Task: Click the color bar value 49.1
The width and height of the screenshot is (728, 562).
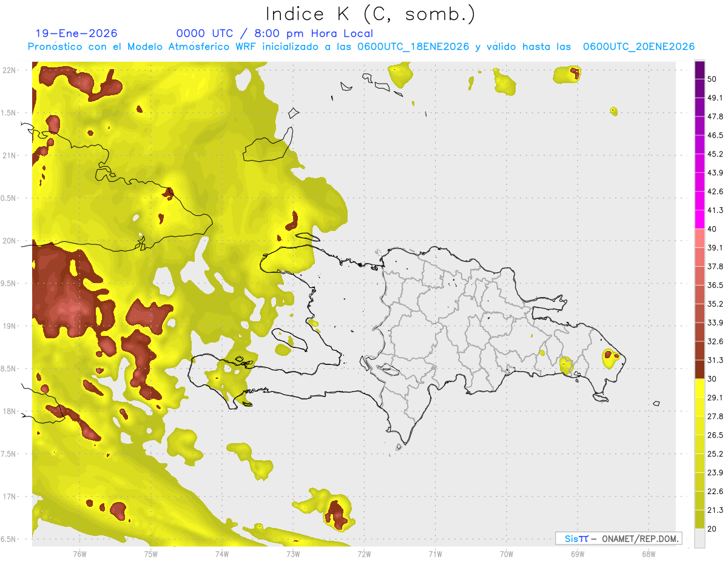Action: click(715, 98)
